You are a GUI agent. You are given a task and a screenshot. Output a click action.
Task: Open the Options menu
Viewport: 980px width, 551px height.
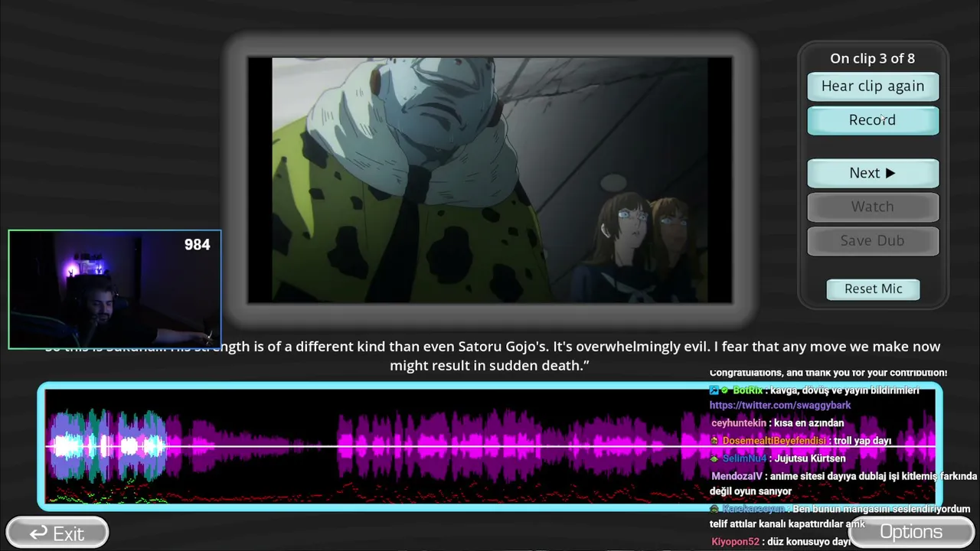click(911, 532)
